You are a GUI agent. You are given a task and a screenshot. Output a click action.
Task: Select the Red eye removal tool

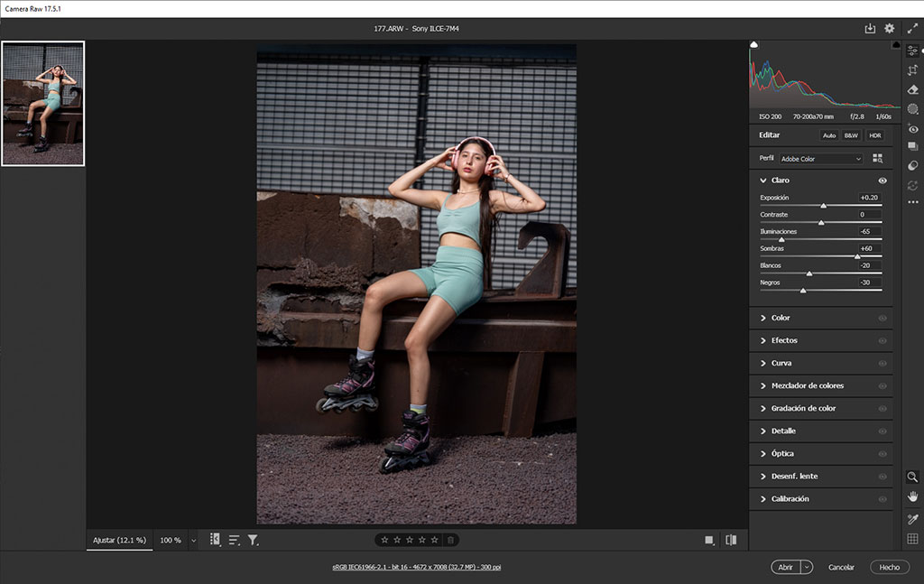(x=912, y=129)
